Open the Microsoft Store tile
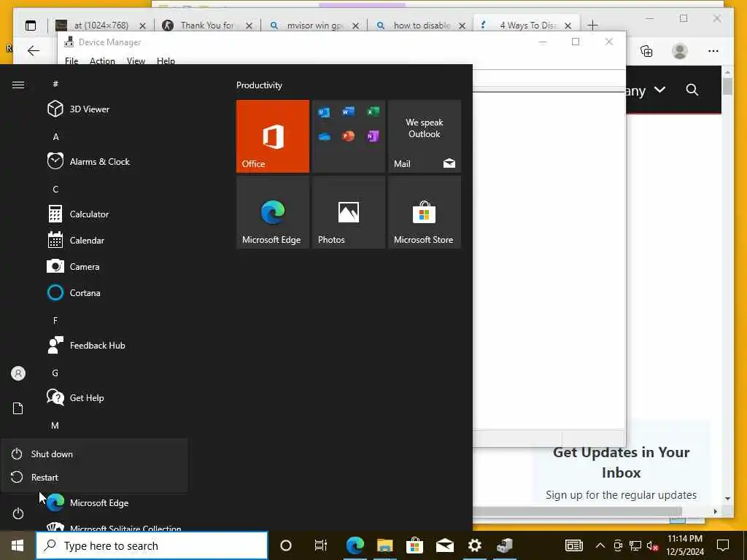Viewport: 747px width, 560px height. (x=425, y=212)
